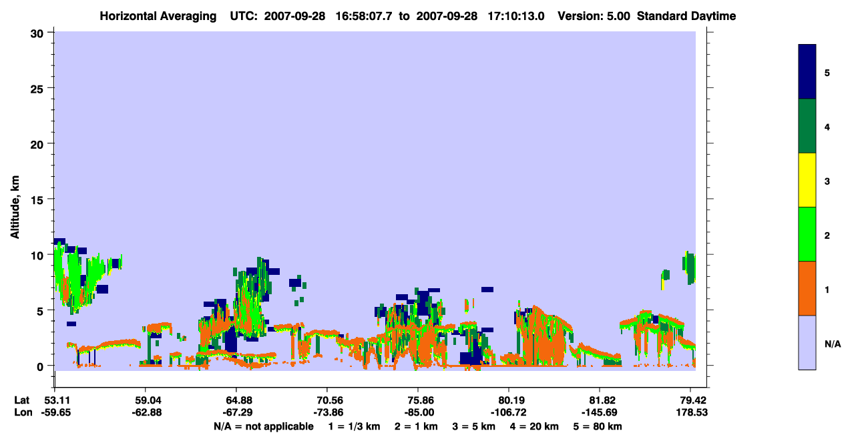This screenshot has width=868, height=445.
Task: Click the dark green level 4 legend swatch
Action: (807, 126)
